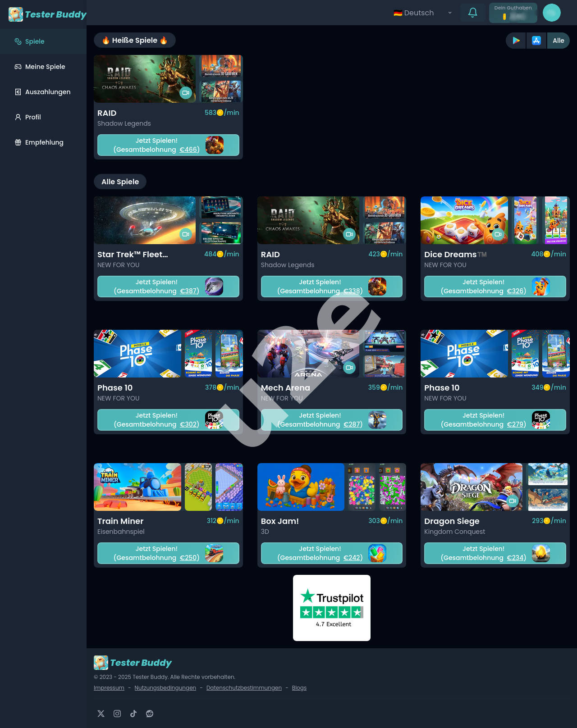Play Star Trek Fleet with €387 reward
This screenshot has height=728, width=577.
pyautogui.click(x=168, y=287)
